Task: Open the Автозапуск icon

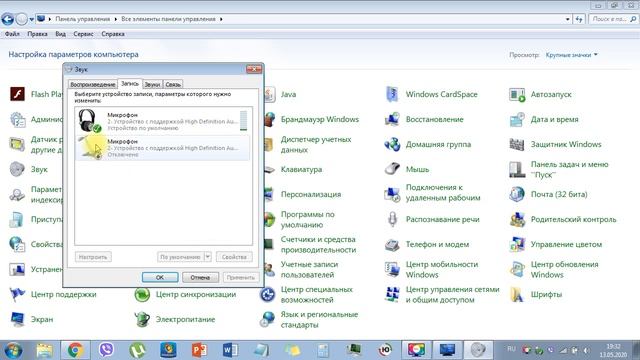Action: pos(517,94)
